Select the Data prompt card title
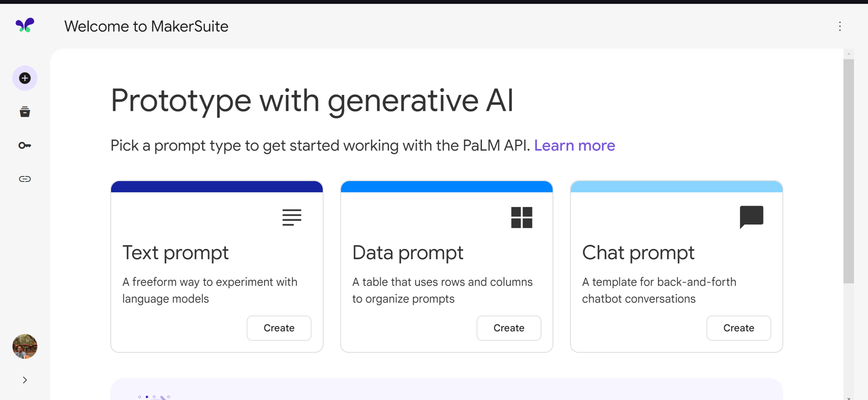The image size is (868, 400). pos(408,253)
